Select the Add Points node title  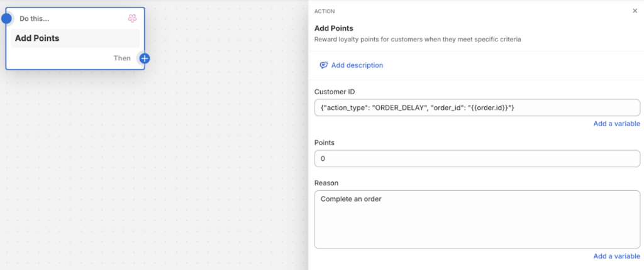(x=37, y=38)
